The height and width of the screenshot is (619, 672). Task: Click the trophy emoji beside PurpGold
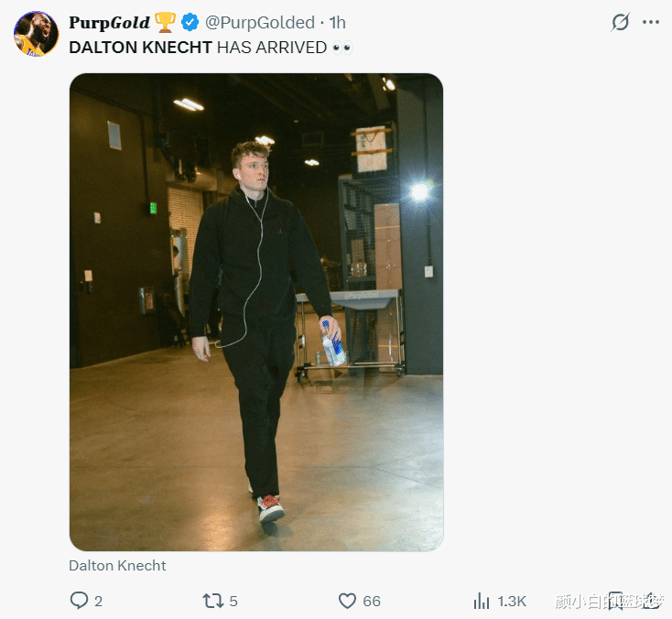165,22
